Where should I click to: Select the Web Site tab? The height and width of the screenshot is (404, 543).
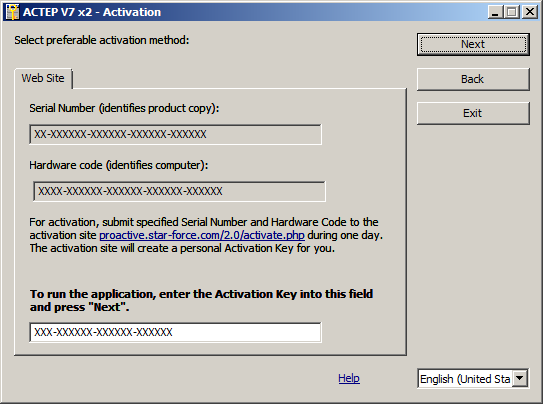[43, 78]
